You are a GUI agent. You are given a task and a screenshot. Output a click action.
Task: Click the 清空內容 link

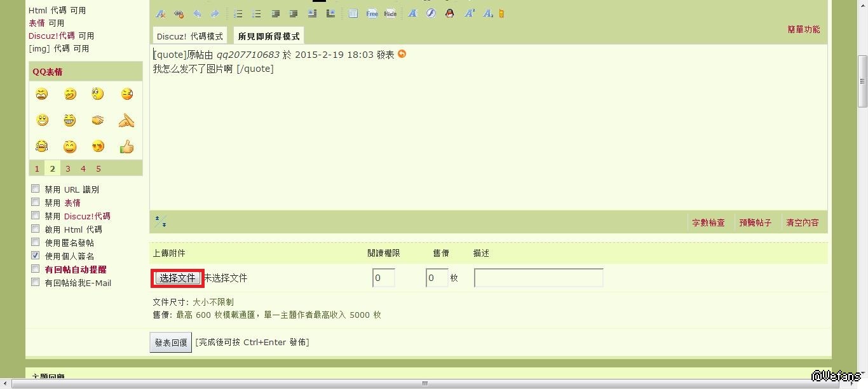click(x=802, y=222)
